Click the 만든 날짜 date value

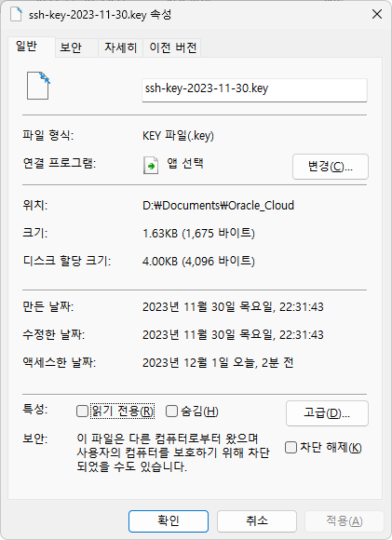pyautogui.click(x=233, y=307)
